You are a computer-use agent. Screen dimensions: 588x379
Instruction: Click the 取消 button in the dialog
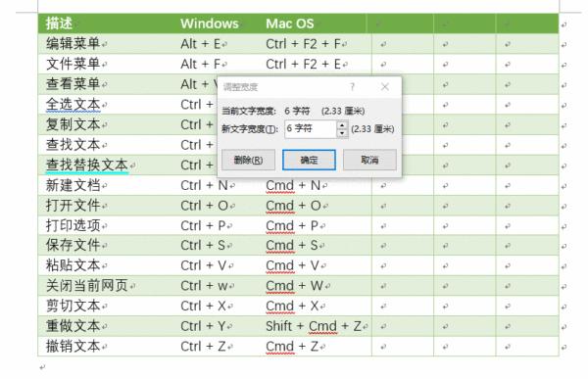[x=369, y=160]
